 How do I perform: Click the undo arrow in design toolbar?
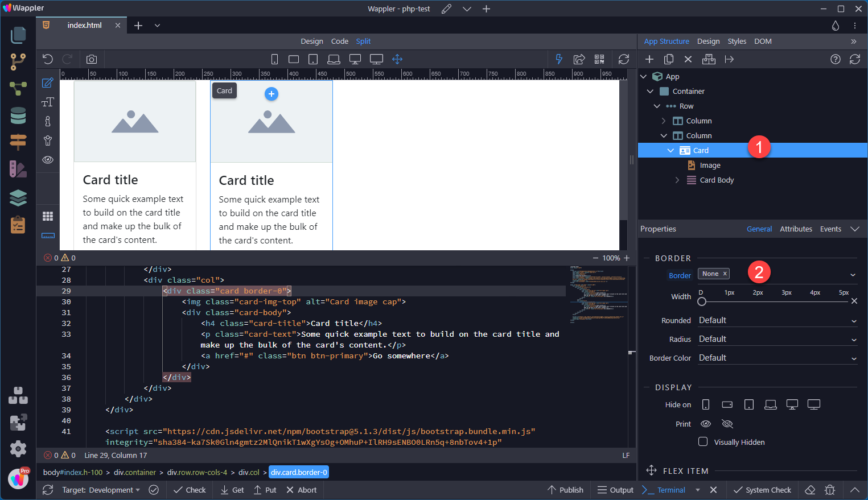tap(48, 59)
